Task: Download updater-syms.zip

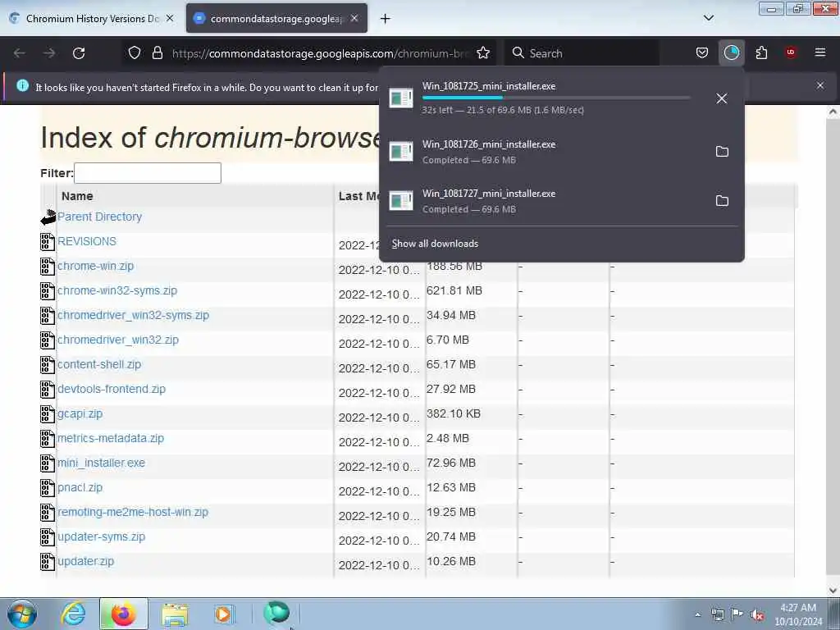Action: point(101,536)
